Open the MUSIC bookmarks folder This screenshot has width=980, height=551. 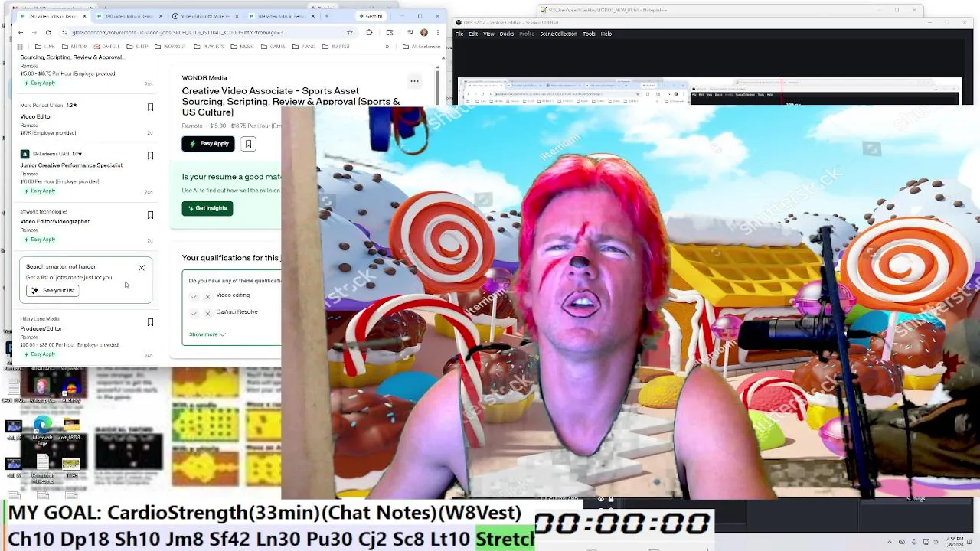(x=242, y=47)
